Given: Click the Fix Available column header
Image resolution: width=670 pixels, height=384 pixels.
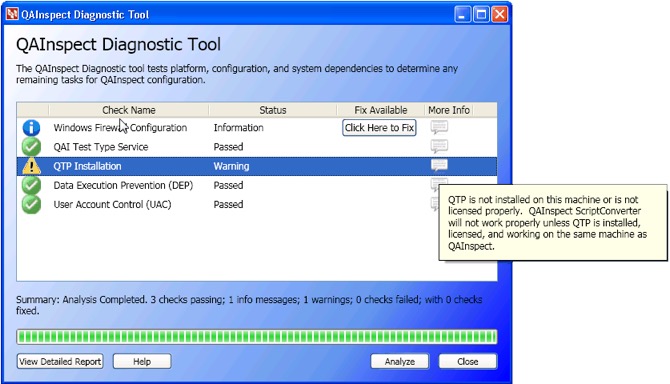Looking at the screenshot, I should tap(380, 110).
